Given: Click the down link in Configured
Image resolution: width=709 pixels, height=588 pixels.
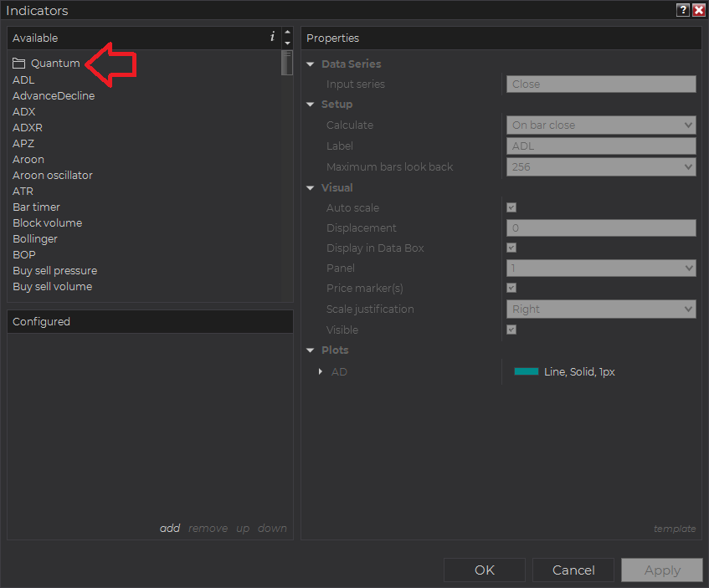Looking at the screenshot, I should pyautogui.click(x=272, y=528).
